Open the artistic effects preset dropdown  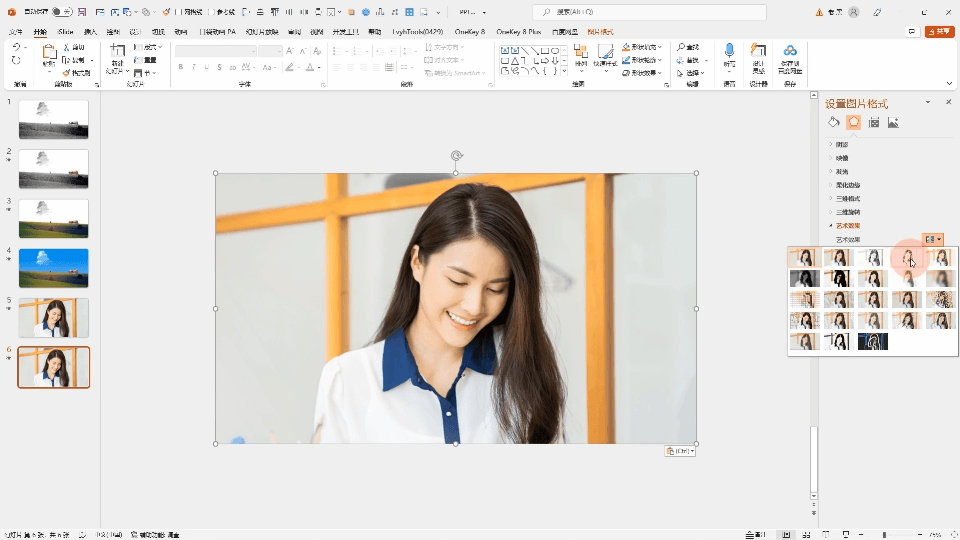[x=933, y=239]
